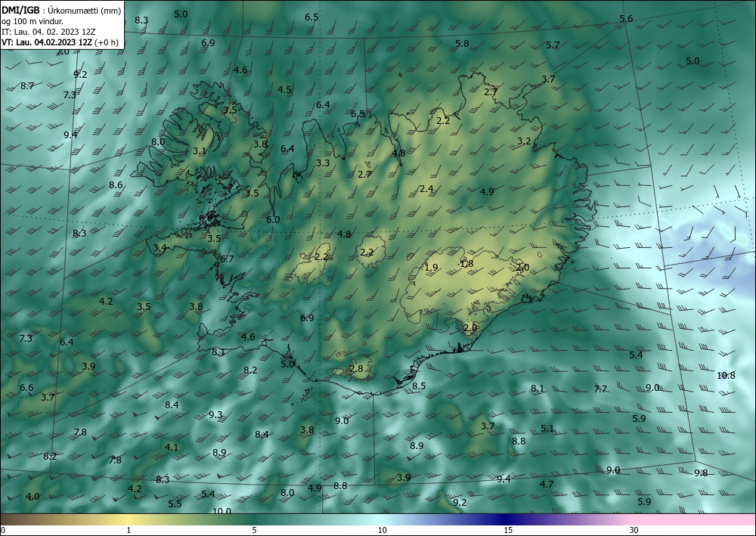Viewport: 756px width, 536px height.
Task: Click the 10.8 value on the map
Action: click(726, 376)
